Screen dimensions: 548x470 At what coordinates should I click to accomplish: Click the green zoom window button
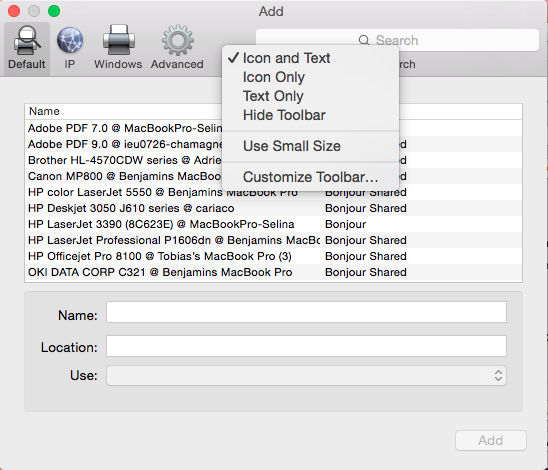54,11
